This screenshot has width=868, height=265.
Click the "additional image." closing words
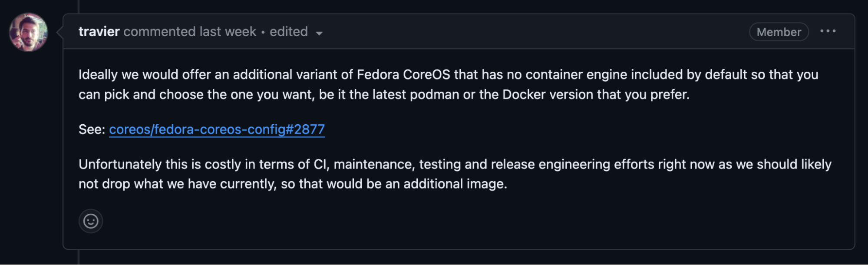pyautogui.click(x=455, y=184)
